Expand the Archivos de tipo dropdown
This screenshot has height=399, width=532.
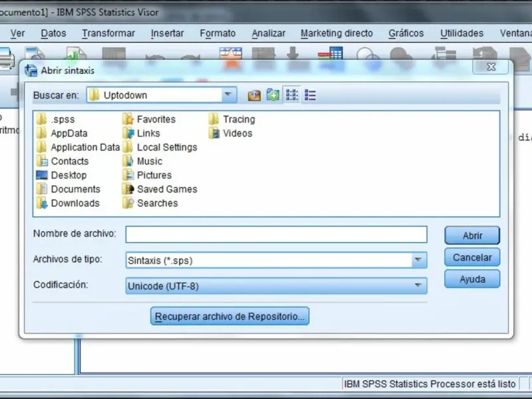[x=418, y=260]
